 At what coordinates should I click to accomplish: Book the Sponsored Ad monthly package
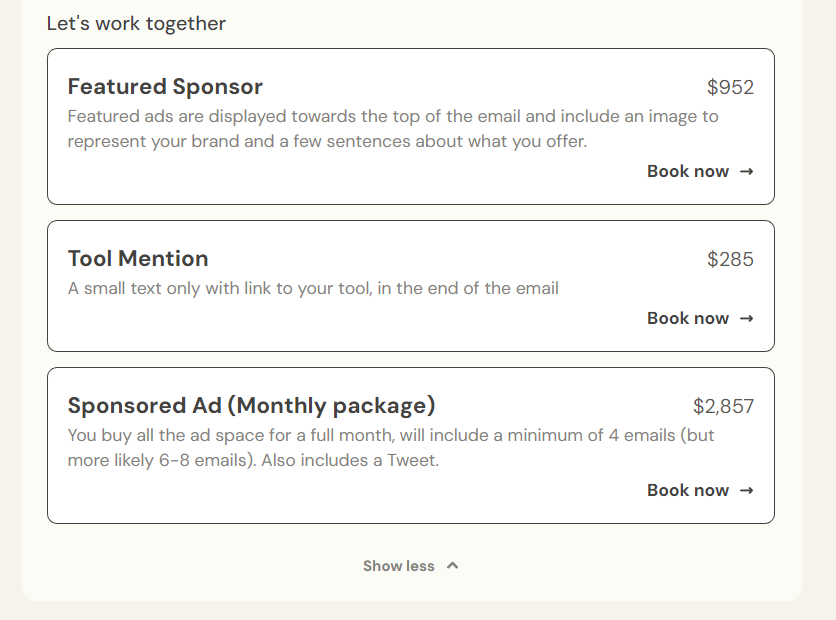pos(688,490)
